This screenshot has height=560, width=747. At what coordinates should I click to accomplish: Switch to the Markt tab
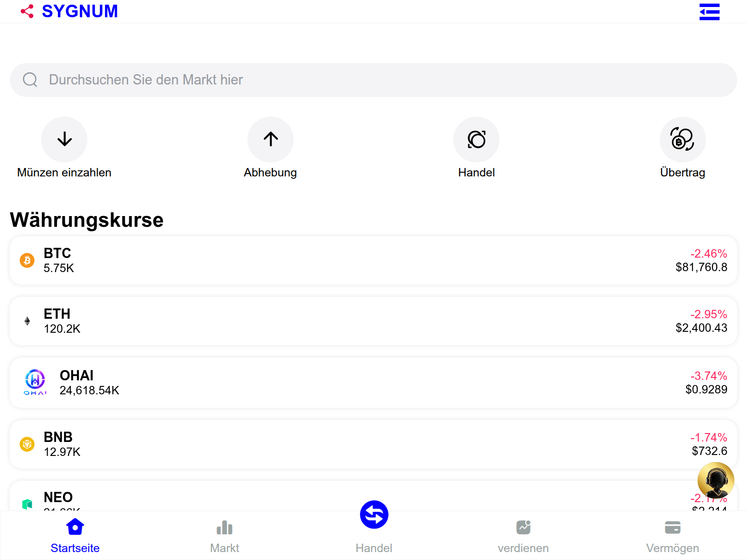pyautogui.click(x=225, y=536)
